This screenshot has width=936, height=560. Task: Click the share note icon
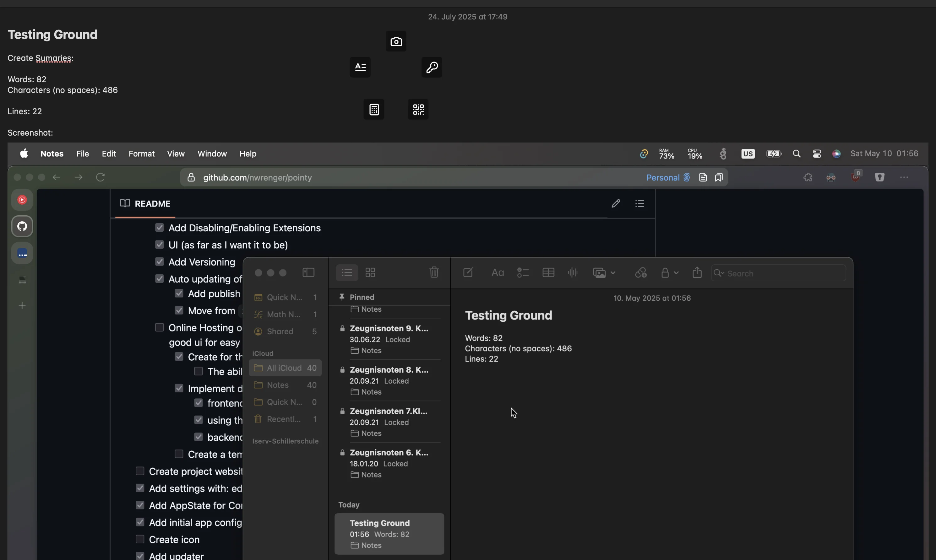[697, 272]
